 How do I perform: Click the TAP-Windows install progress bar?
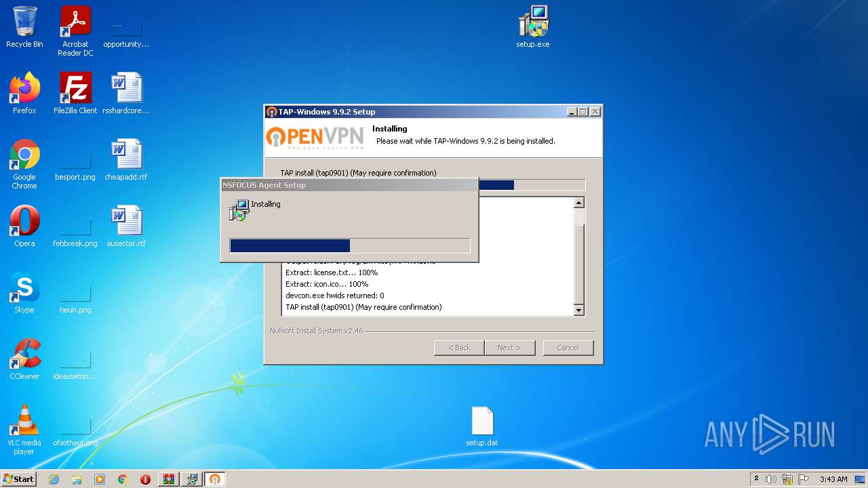pos(532,185)
